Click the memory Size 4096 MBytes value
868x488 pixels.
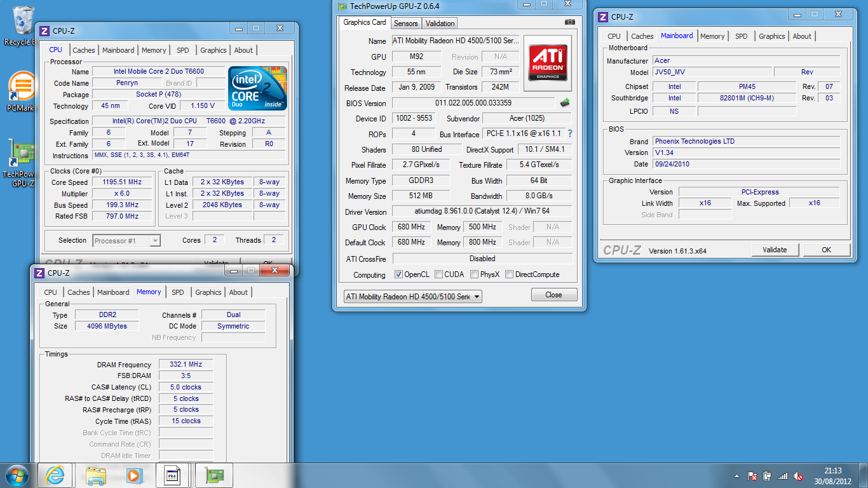(x=107, y=326)
